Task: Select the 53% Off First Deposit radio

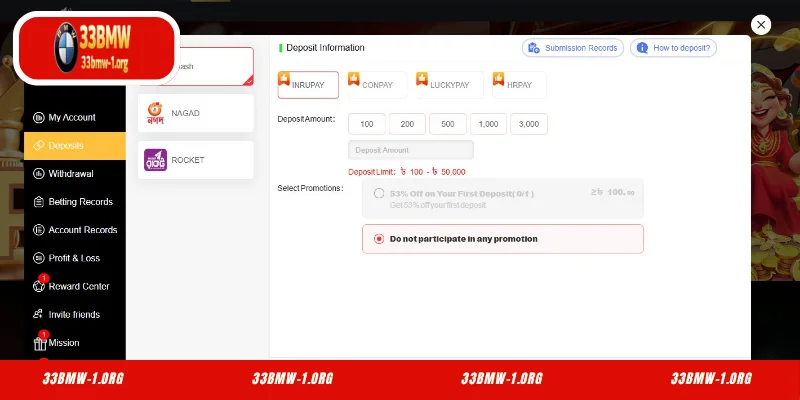Action: 379,193
